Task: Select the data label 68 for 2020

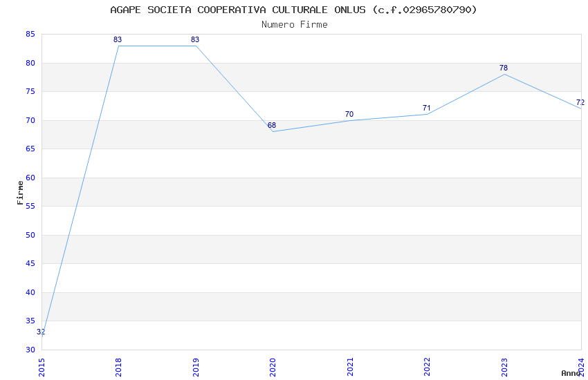Action: point(272,125)
